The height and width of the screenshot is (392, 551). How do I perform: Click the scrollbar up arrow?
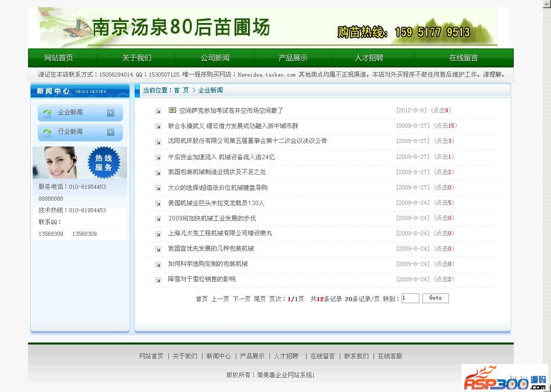pyautogui.click(x=546, y=4)
